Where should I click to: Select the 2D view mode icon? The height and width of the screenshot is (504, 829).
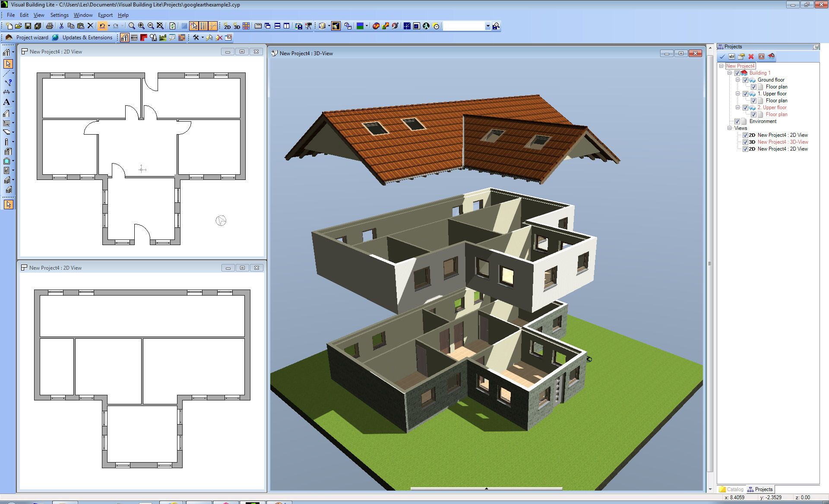[227, 25]
